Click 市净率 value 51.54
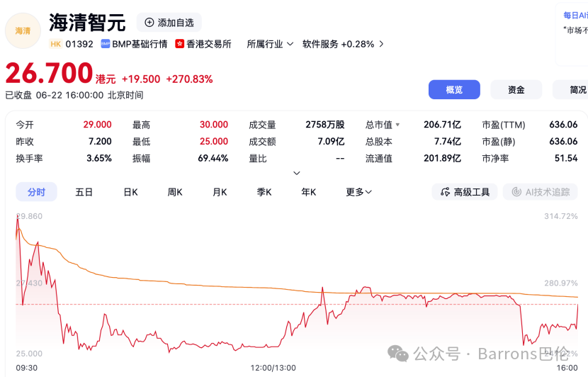588x377 pixels. pyautogui.click(x=566, y=158)
